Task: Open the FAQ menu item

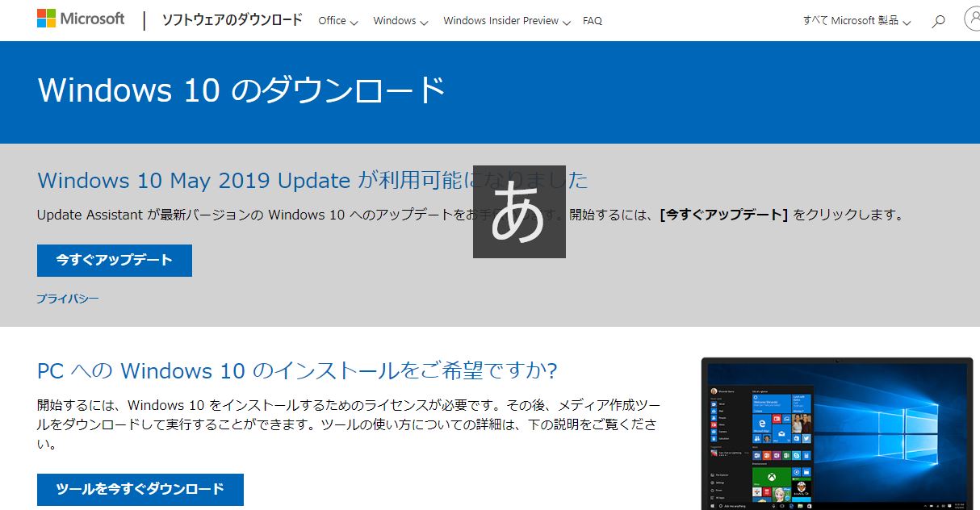Action: point(593,21)
